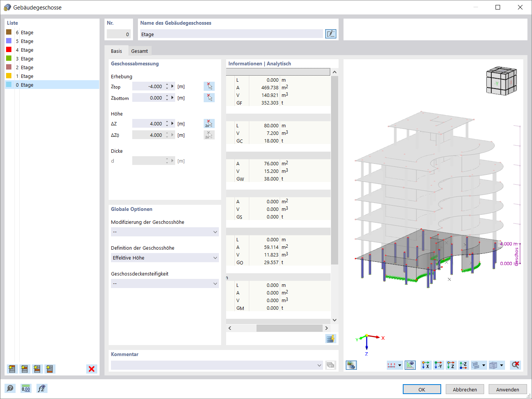Set view in -Z direction
The image size is (532, 399).
[464, 365]
